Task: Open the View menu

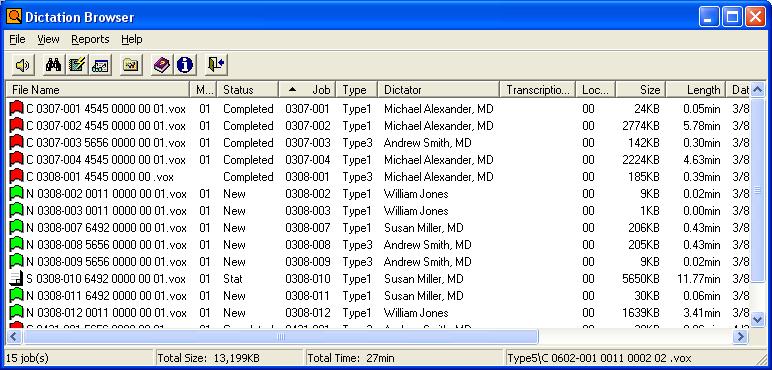Action: click(x=48, y=39)
